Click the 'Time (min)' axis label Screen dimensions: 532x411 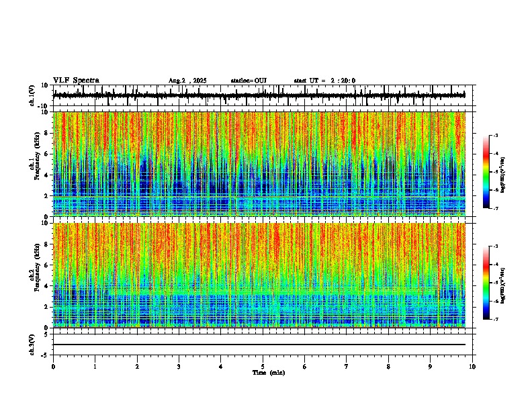pyautogui.click(x=269, y=373)
